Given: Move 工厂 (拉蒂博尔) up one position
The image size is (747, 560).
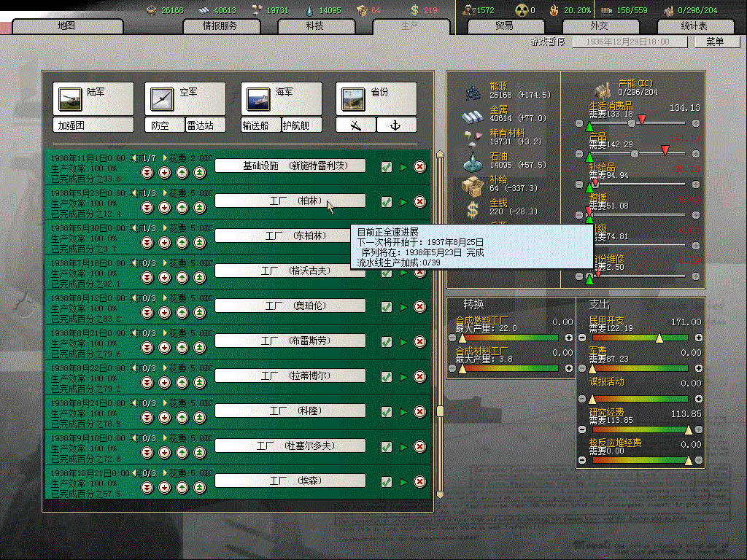Looking at the screenshot, I should [x=182, y=382].
